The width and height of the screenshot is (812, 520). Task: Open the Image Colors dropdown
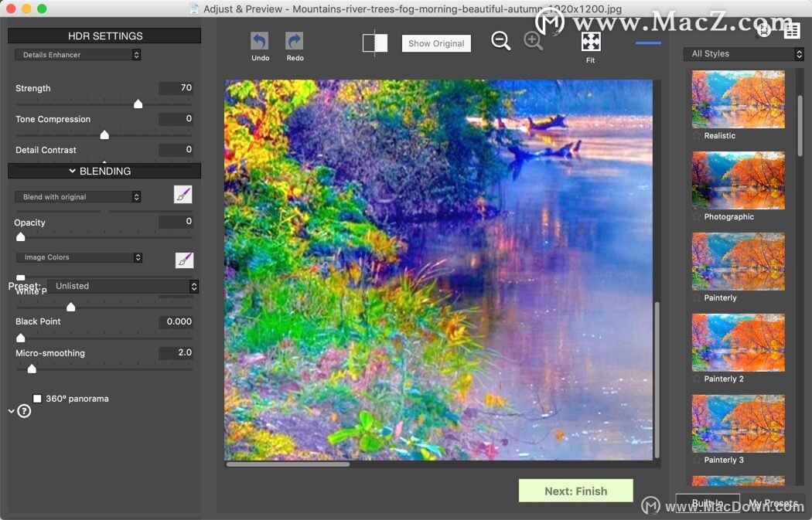click(x=79, y=257)
